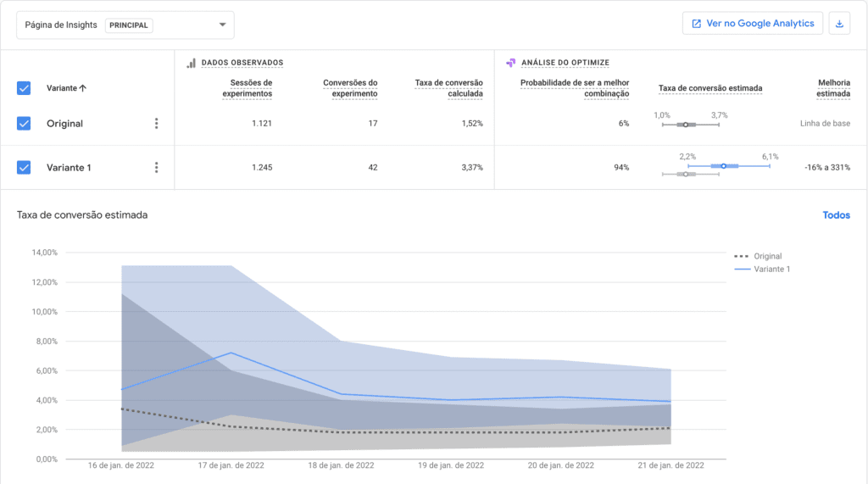868x484 pixels.
Task: Click the Conversões do experimento column header
Action: click(x=350, y=88)
